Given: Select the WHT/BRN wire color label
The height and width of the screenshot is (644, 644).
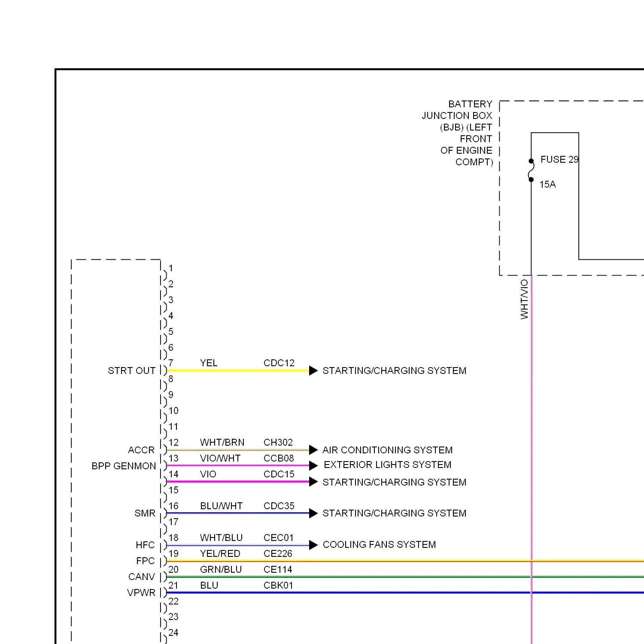Looking at the screenshot, I should pos(222,443).
